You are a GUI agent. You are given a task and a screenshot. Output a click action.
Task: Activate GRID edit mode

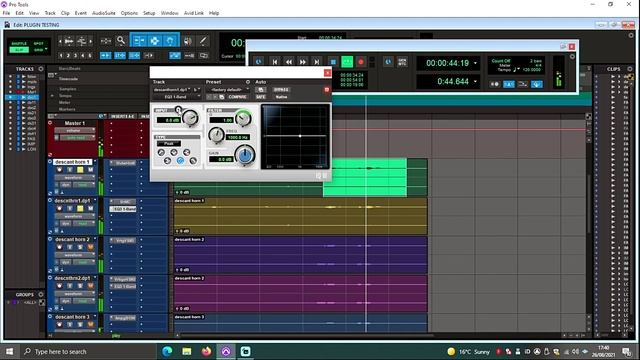39,50
